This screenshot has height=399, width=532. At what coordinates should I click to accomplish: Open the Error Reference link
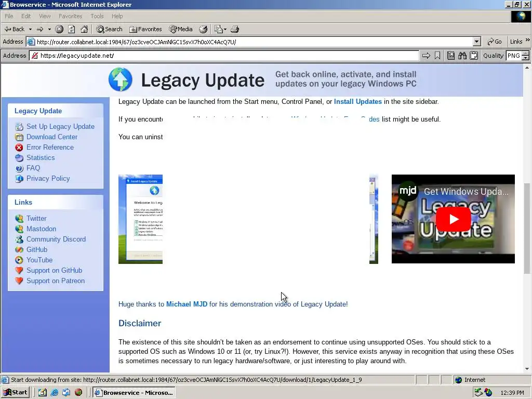[x=50, y=147]
